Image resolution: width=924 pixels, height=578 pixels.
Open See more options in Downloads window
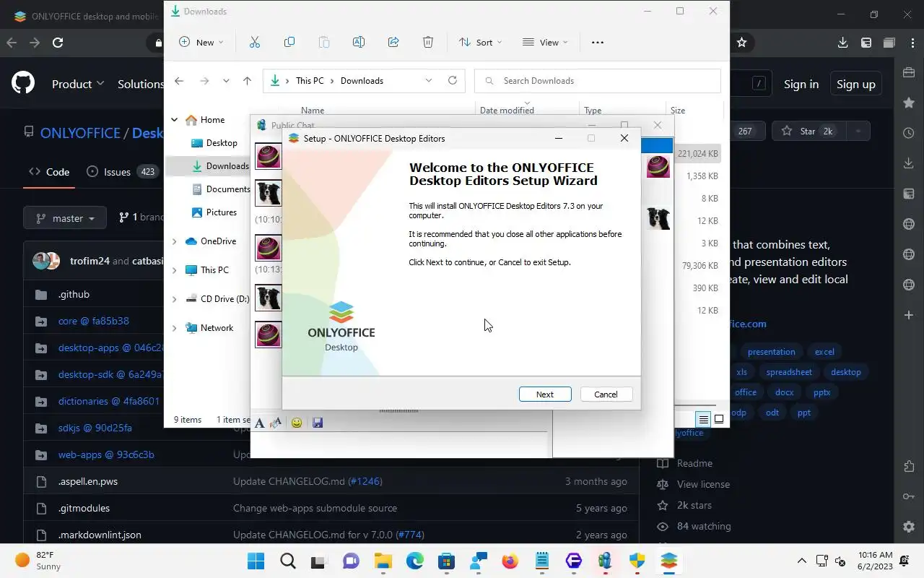point(597,43)
